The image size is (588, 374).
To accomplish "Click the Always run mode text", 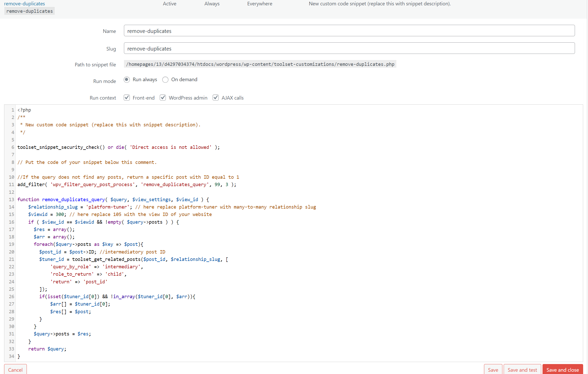I will coord(212,4).
